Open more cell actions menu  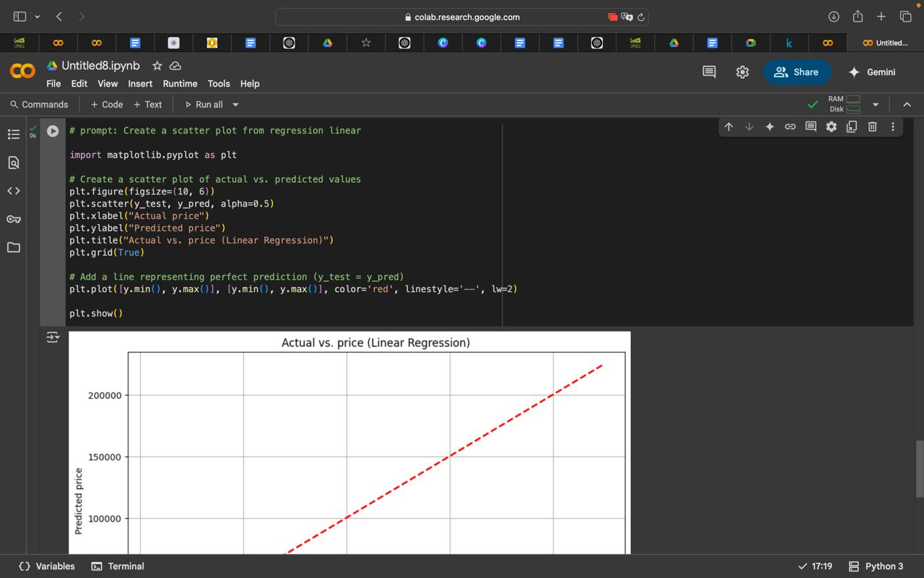click(x=893, y=126)
